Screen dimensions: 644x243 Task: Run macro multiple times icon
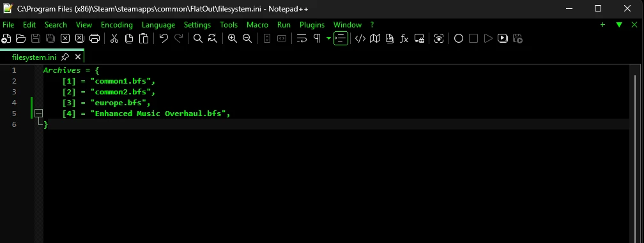click(503, 38)
